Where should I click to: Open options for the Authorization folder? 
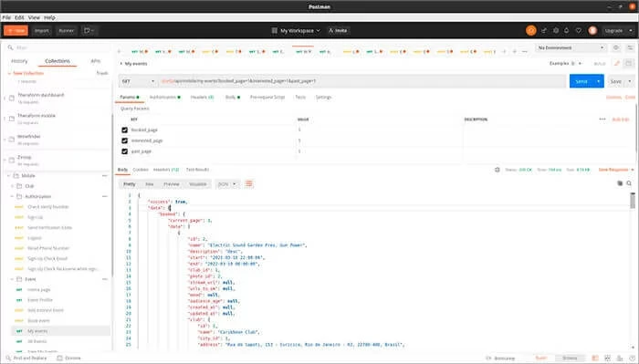105,197
